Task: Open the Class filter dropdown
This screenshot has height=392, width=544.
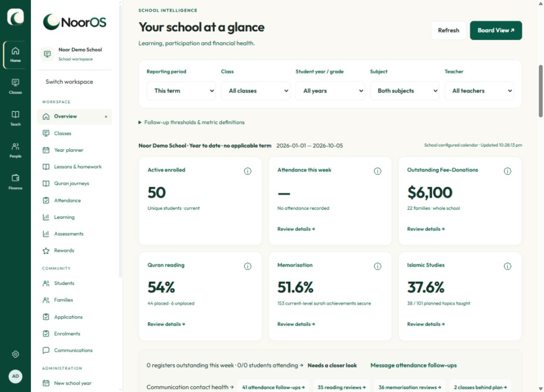Action: 255,91
